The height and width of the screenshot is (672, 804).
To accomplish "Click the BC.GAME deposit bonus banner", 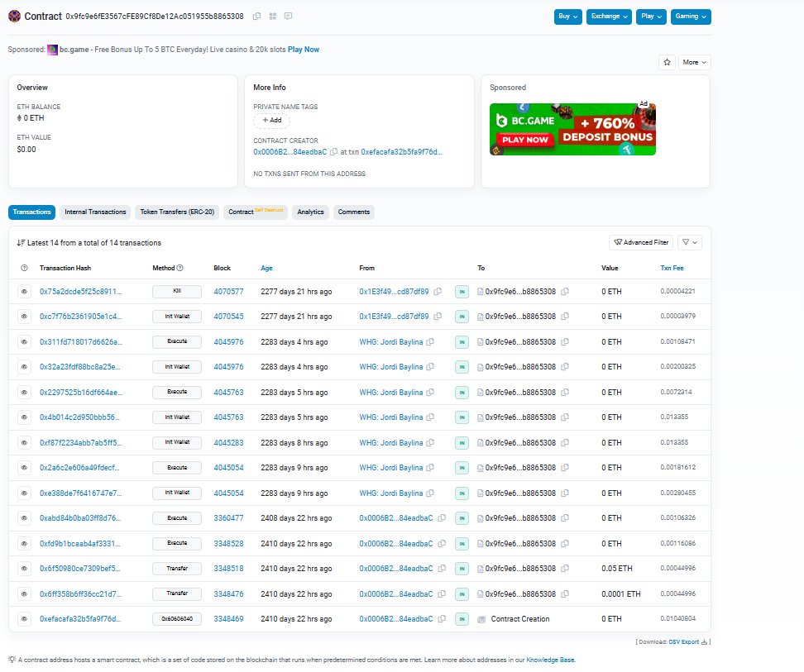I will 572,129.
